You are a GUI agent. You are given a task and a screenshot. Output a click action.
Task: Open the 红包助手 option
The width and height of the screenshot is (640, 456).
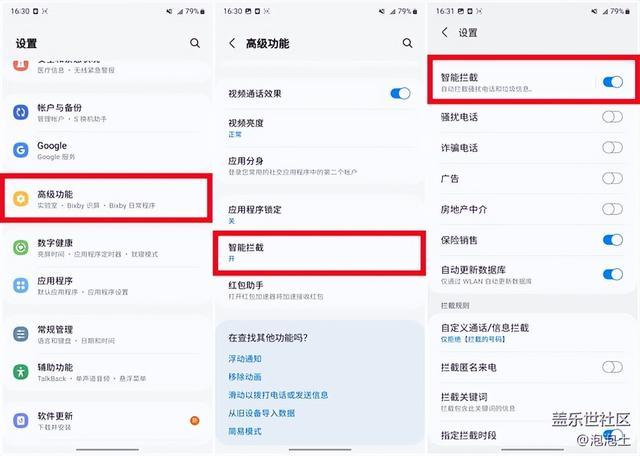[x=320, y=290]
